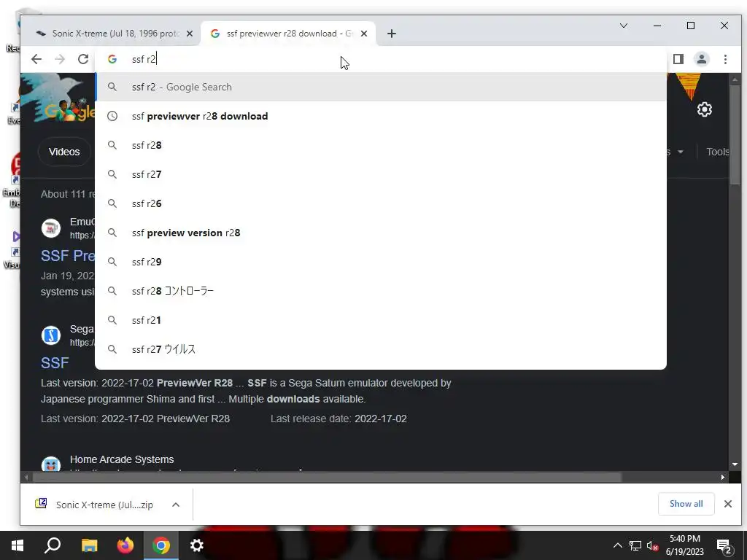Screen dimensions: 747x560
Task: Launch Firefox from the taskbar
Action: pyautogui.click(x=125, y=545)
